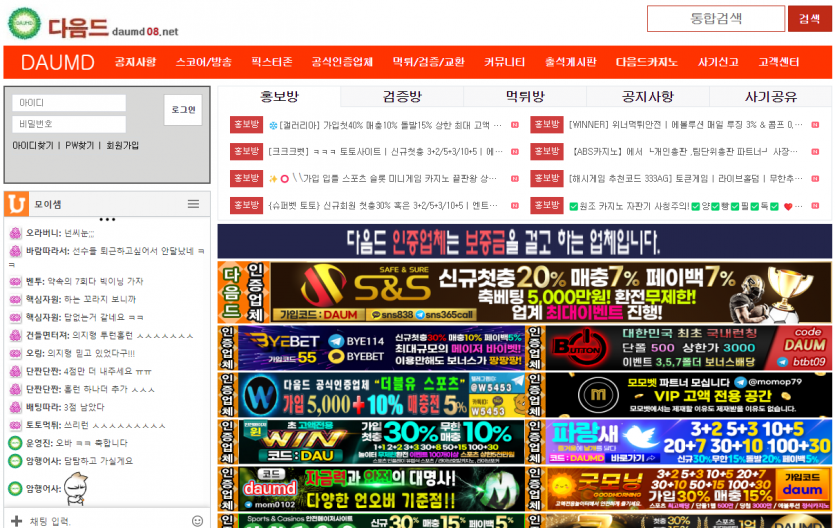This screenshot has height=528, width=835.
Task: Click 운영진's green avatar icon
Action: [x=15, y=443]
